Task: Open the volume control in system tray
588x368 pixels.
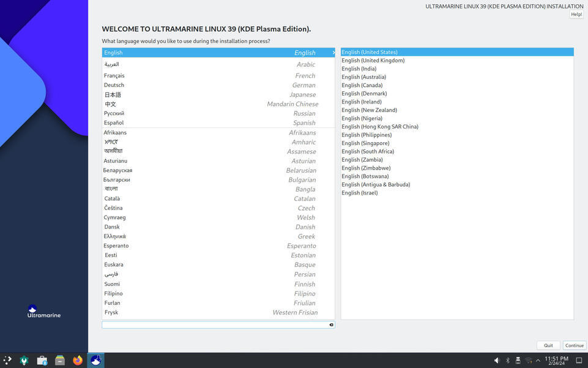Action: pyautogui.click(x=497, y=361)
